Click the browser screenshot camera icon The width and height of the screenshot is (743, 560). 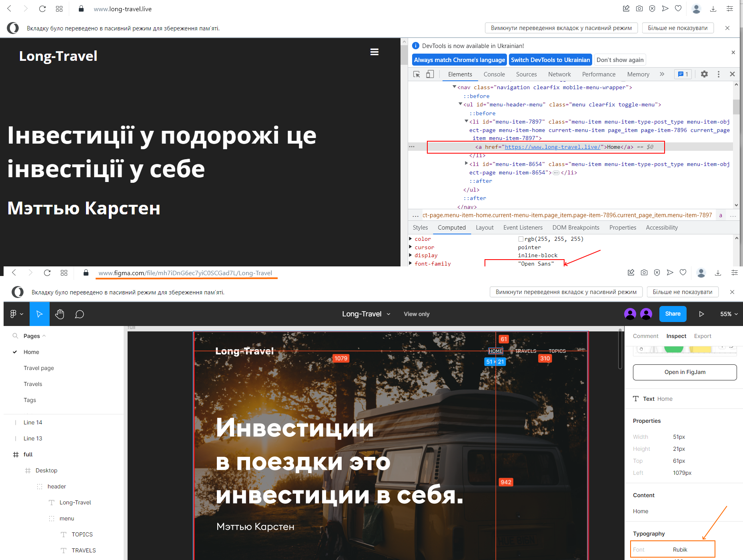pyautogui.click(x=639, y=8)
